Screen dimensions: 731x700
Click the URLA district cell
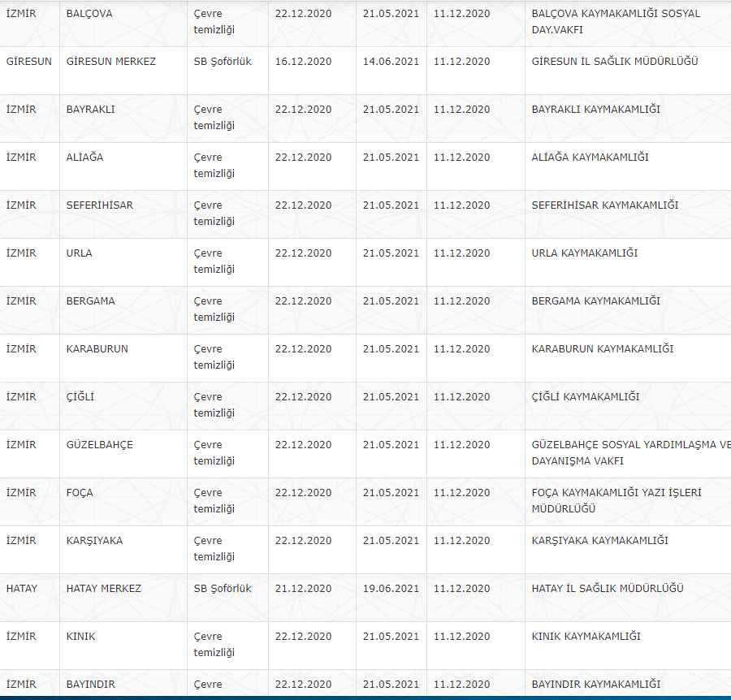(79, 253)
